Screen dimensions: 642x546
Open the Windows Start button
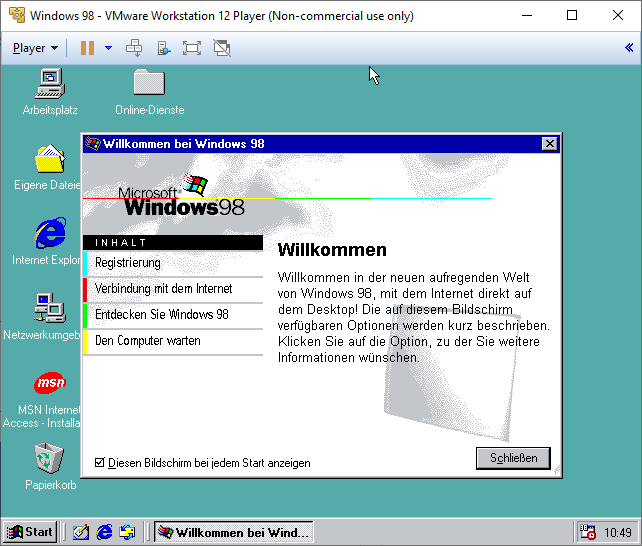coord(29,532)
